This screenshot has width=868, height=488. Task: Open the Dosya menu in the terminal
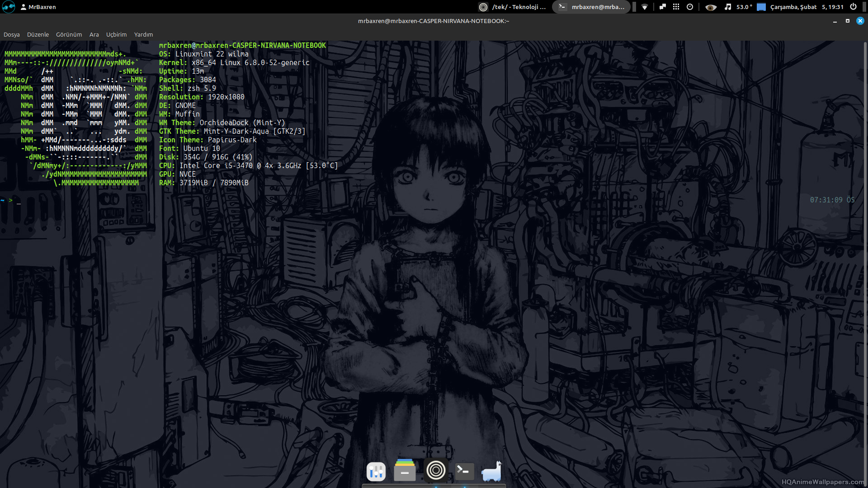pos(12,34)
